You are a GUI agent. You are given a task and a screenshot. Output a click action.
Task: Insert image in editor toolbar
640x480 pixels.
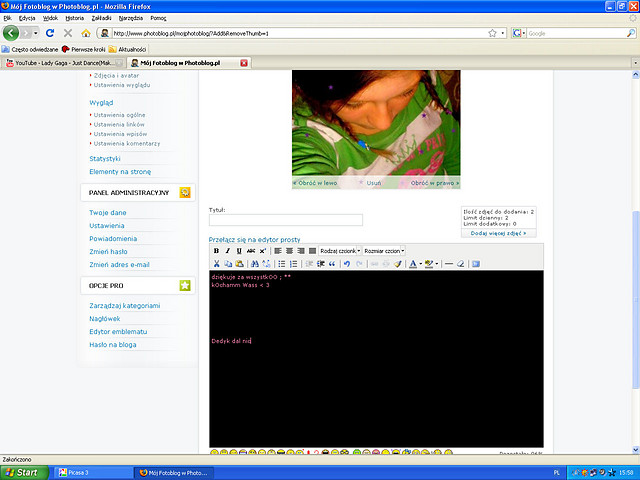coord(476,264)
